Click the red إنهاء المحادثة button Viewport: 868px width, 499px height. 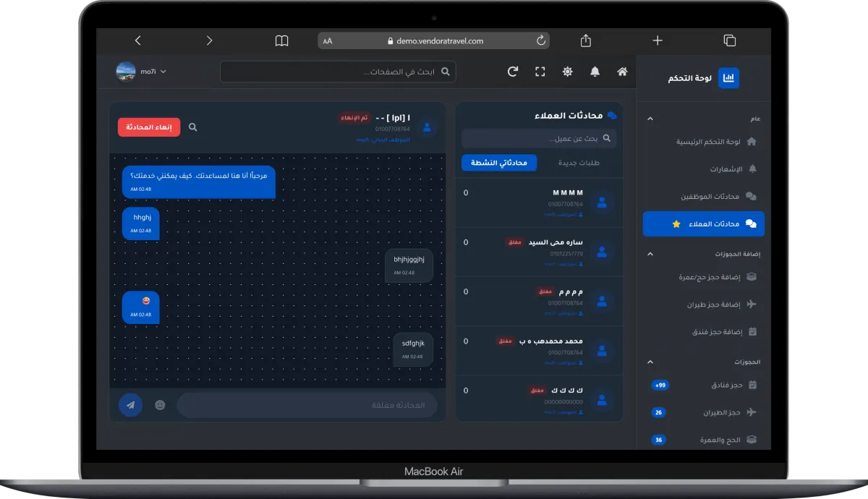[149, 127]
